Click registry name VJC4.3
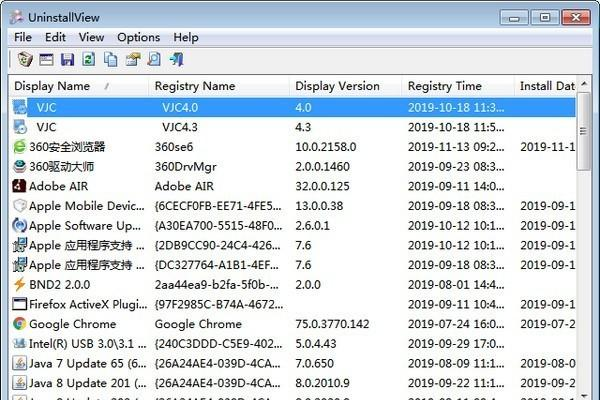This screenshot has height=400, width=600. click(x=180, y=127)
